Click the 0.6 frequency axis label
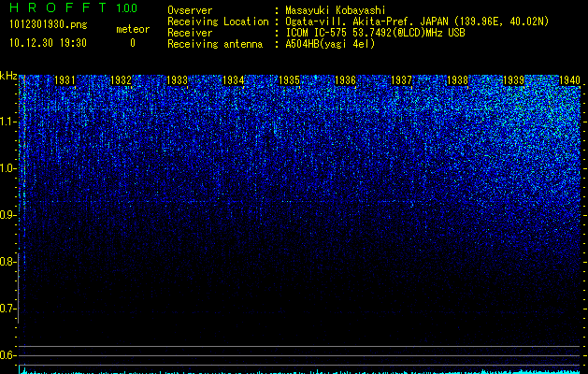The image size is (588, 374). pyautogui.click(x=7, y=355)
